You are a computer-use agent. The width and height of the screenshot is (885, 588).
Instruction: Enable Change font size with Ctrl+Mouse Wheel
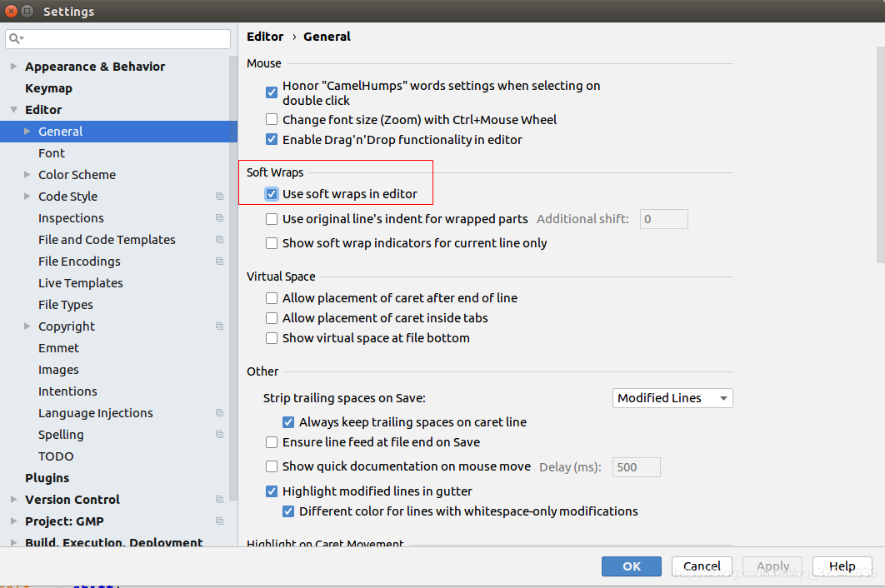[272, 120]
